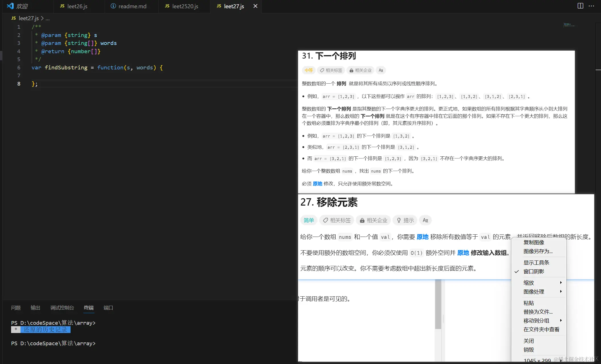
Task: Click the 简单 difficulty badge
Action: 309,220
